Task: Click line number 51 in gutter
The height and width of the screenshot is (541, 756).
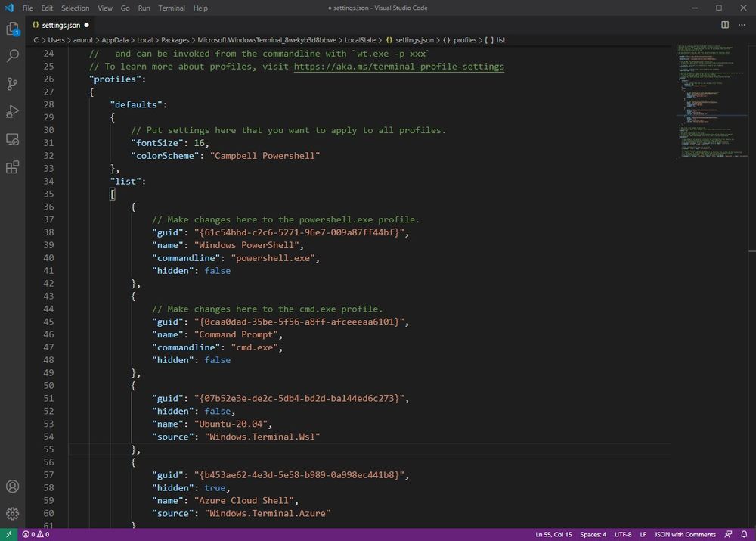Action: [48, 398]
